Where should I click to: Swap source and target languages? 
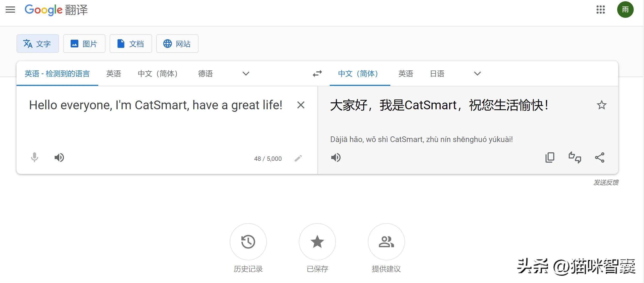coord(317,74)
